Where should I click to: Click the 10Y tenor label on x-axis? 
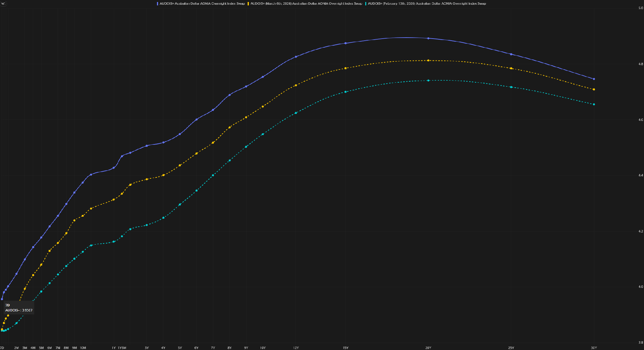263,348
